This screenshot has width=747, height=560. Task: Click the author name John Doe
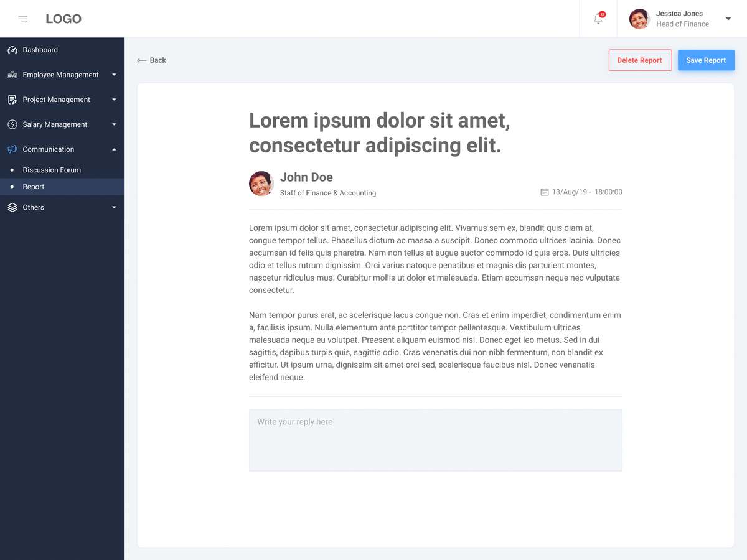[x=306, y=177]
